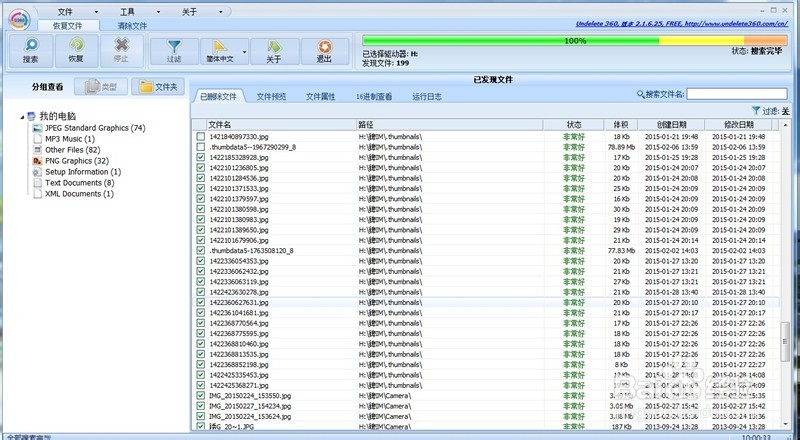Switch to the 恢复文件 tab
800x440 pixels.
68,26
